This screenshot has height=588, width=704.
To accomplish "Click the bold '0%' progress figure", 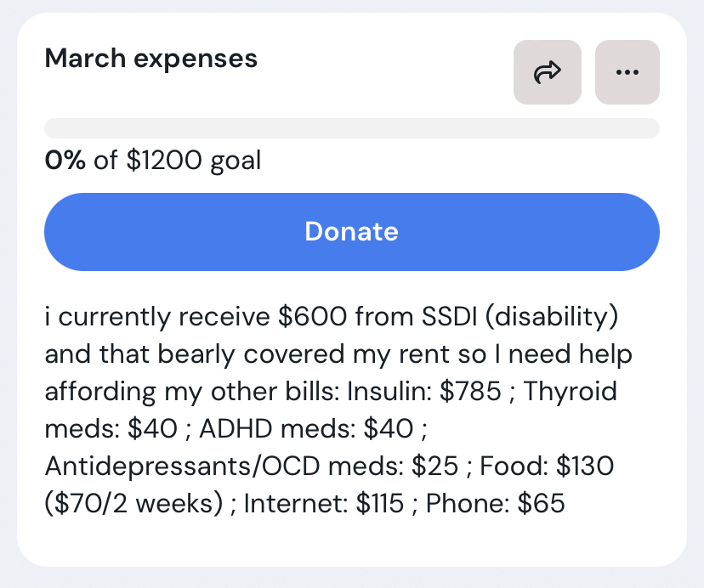I will [x=65, y=160].
